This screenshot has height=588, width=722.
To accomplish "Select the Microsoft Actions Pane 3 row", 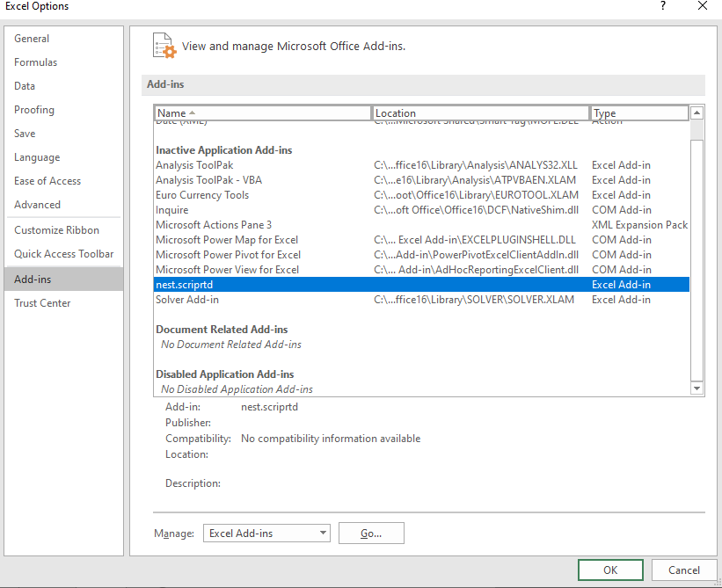I will tap(422, 225).
